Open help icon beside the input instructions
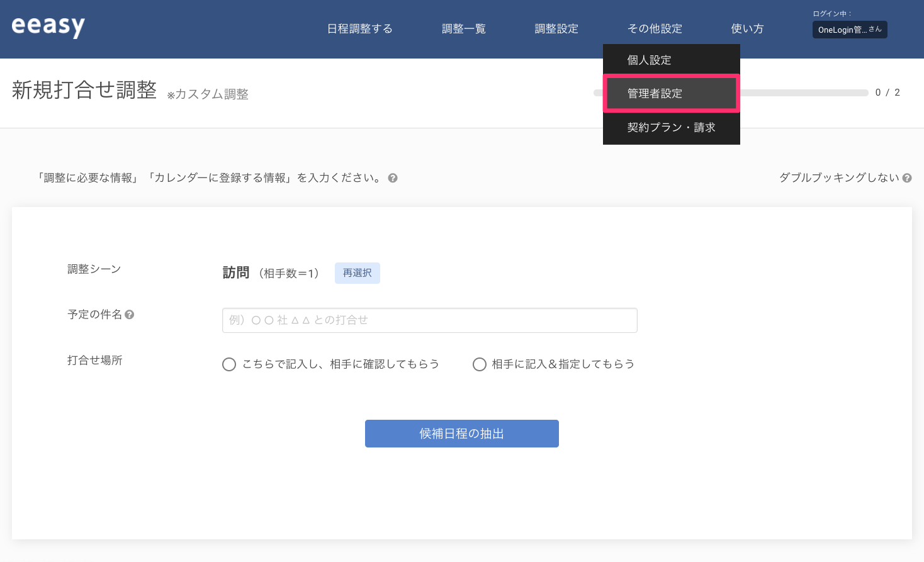The width and height of the screenshot is (924, 562). pyautogui.click(x=393, y=178)
